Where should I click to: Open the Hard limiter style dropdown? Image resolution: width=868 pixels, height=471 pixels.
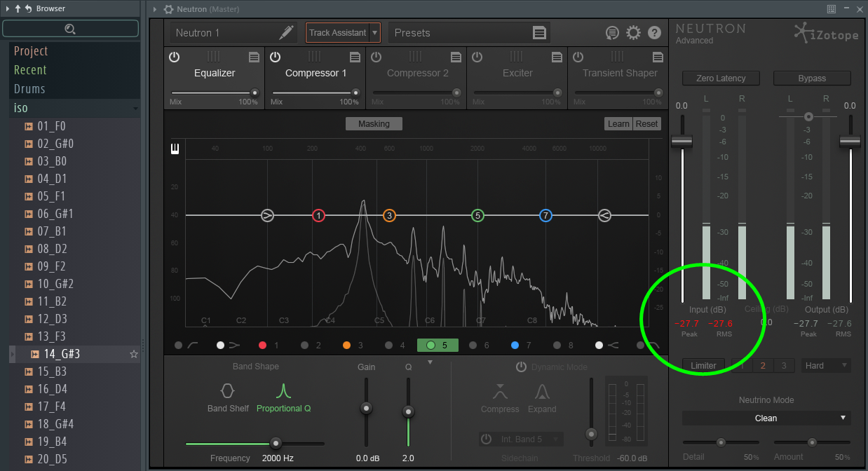click(826, 365)
